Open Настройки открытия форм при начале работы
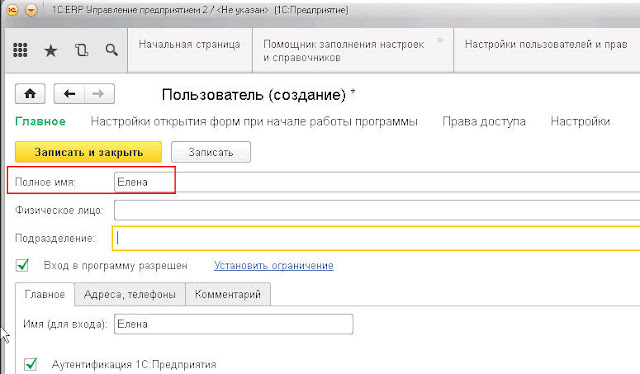 click(254, 122)
